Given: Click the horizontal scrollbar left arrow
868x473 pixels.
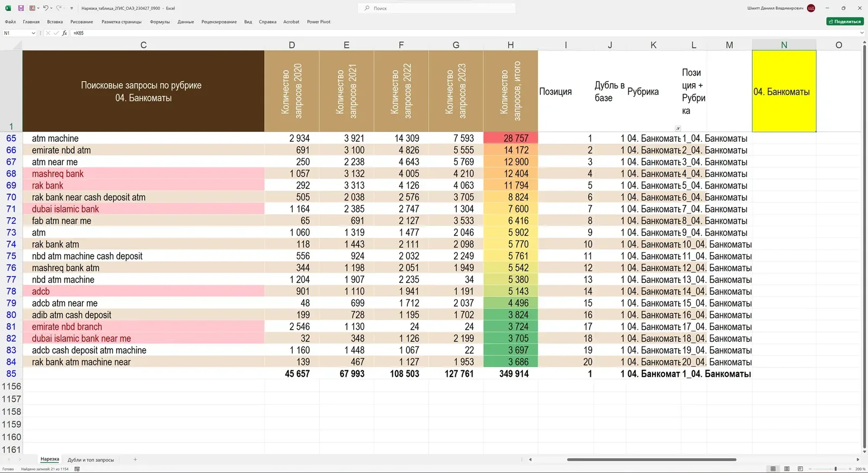Looking at the screenshot, I should [x=531, y=459].
